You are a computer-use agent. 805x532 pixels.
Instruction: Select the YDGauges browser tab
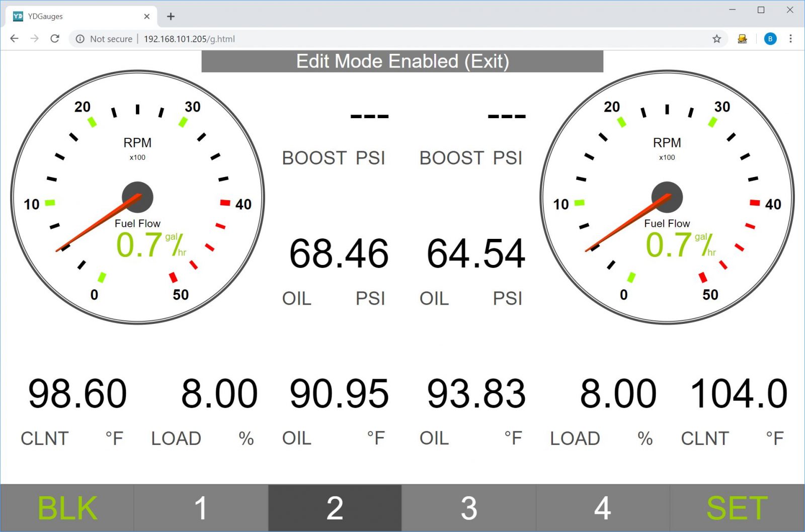[x=82, y=17]
